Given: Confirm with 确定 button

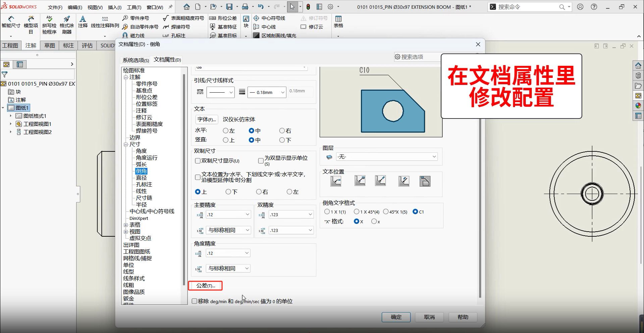Looking at the screenshot, I should tap(396, 317).
